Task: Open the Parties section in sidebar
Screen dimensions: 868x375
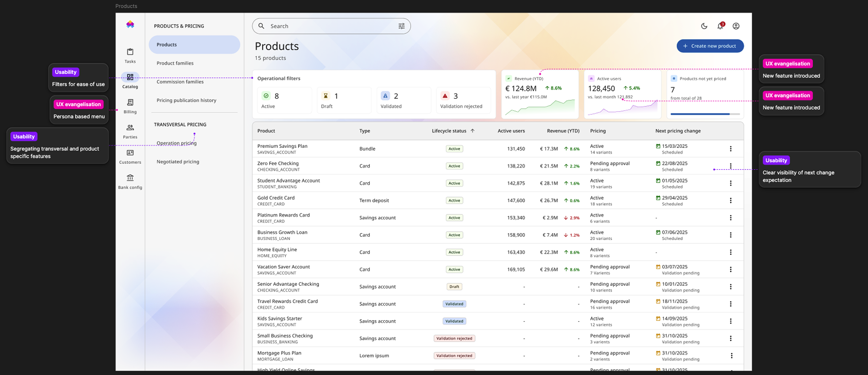Action: tap(130, 131)
